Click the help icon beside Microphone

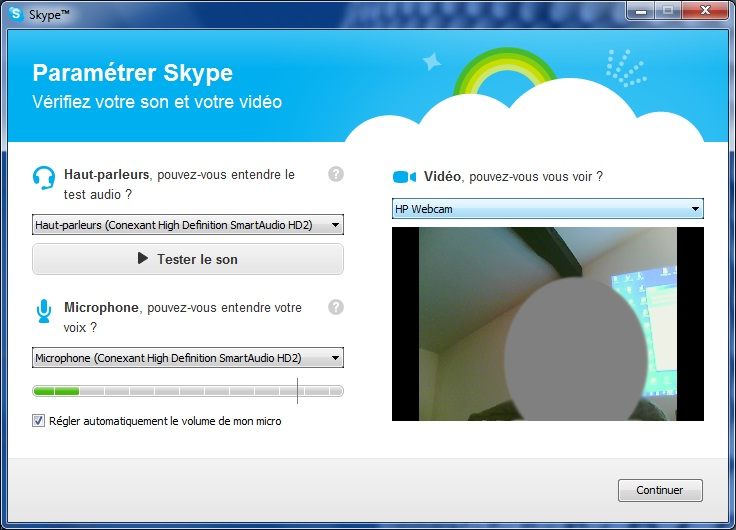coord(336,307)
